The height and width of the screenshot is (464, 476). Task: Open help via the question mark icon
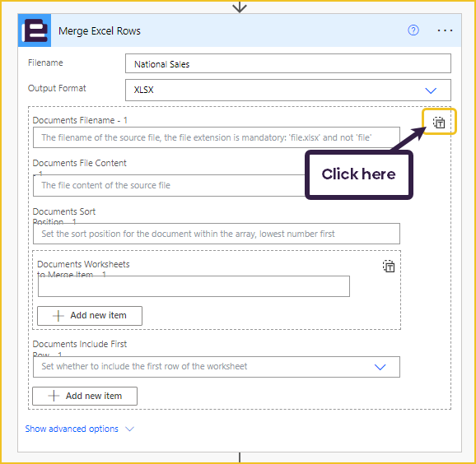413,30
